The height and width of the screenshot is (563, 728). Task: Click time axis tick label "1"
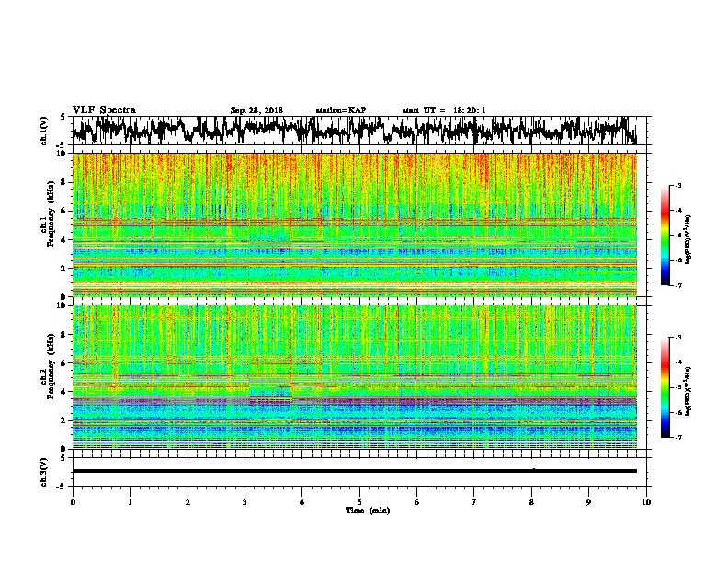130,501
